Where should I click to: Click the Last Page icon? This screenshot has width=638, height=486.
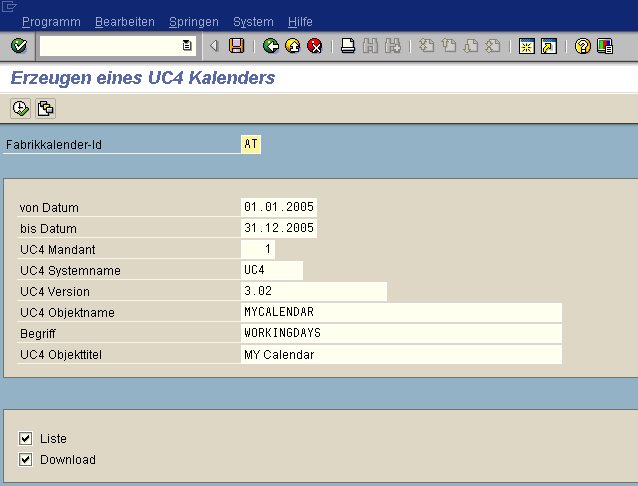pos(493,46)
